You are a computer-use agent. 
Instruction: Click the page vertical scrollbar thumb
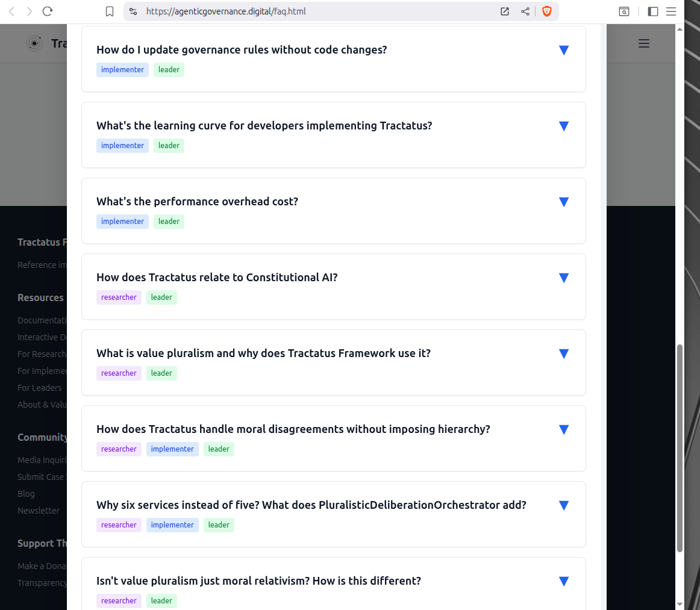click(680, 448)
